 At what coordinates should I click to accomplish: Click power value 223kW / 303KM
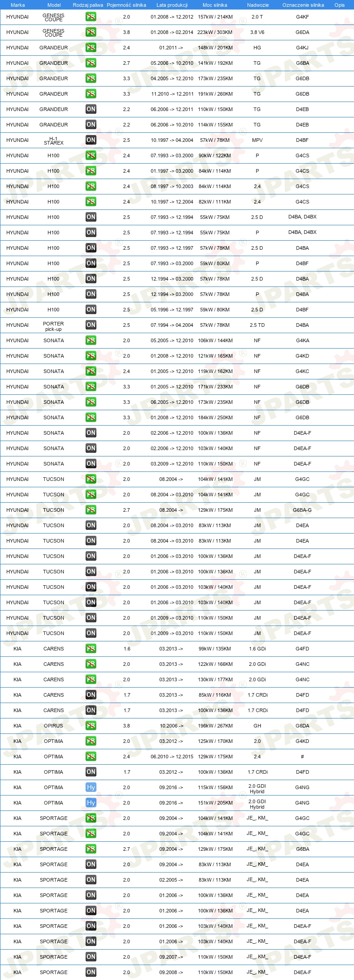click(215, 32)
